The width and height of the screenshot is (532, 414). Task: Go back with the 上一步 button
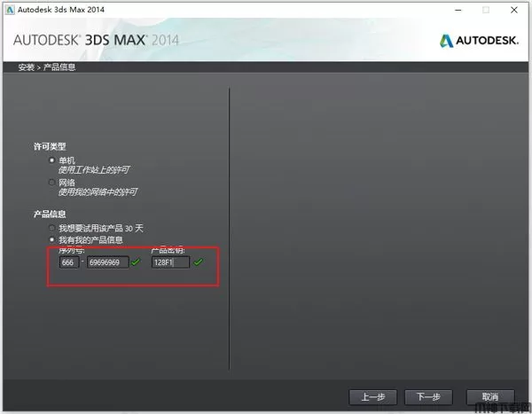pos(373,397)
